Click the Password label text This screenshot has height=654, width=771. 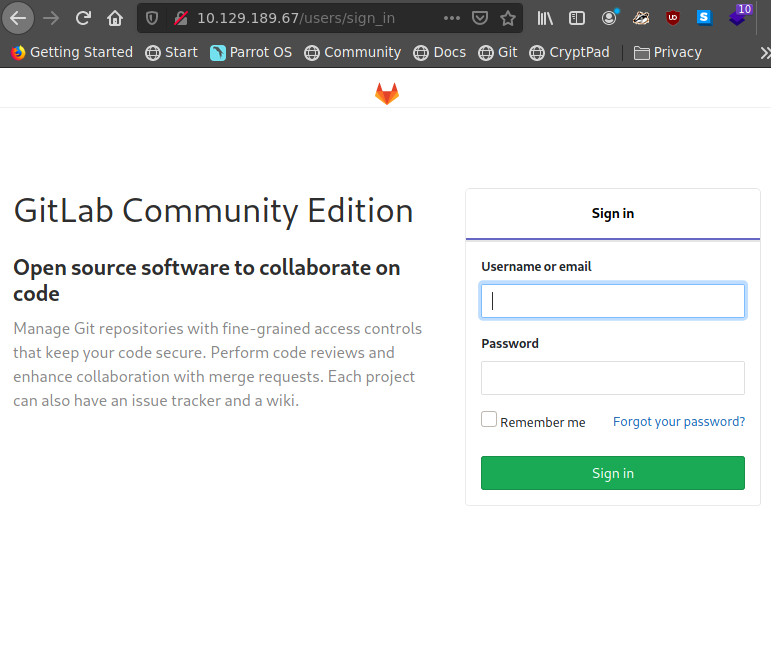[x=510, y=343]
